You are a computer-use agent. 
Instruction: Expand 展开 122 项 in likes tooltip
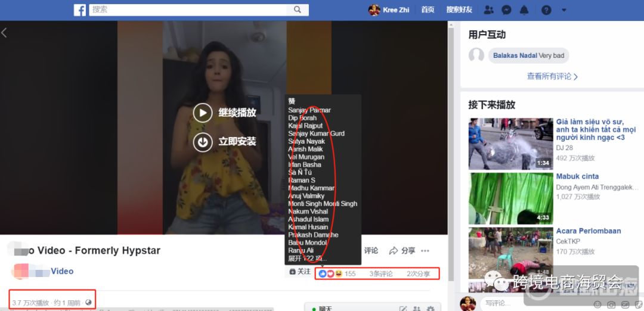pos(308,259)
